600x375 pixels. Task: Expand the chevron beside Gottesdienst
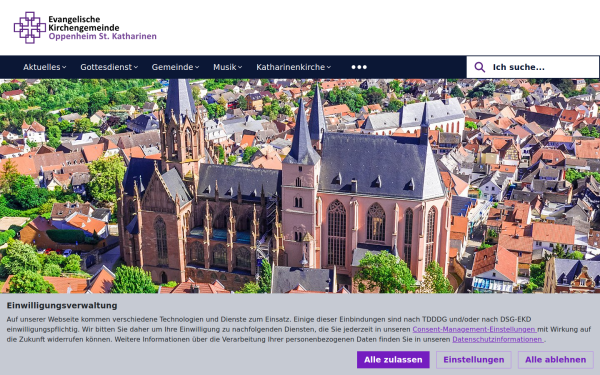click(136, 67)
